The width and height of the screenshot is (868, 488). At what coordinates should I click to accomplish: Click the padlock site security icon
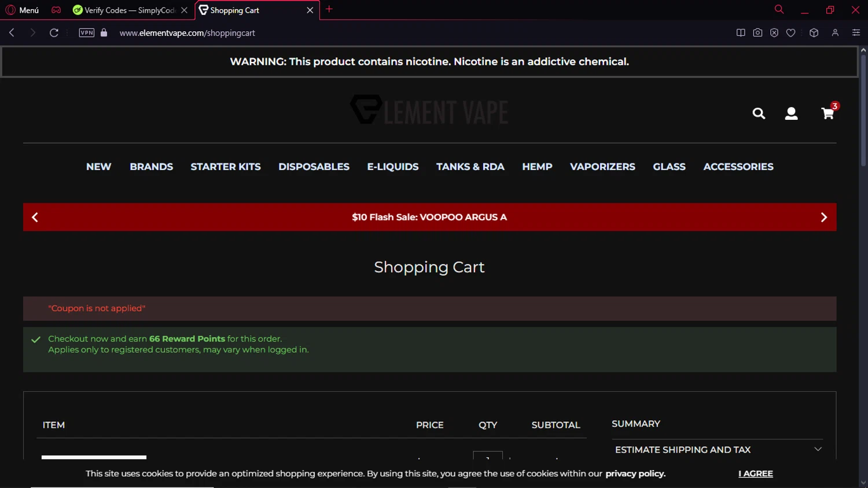[x=104, y=33]
